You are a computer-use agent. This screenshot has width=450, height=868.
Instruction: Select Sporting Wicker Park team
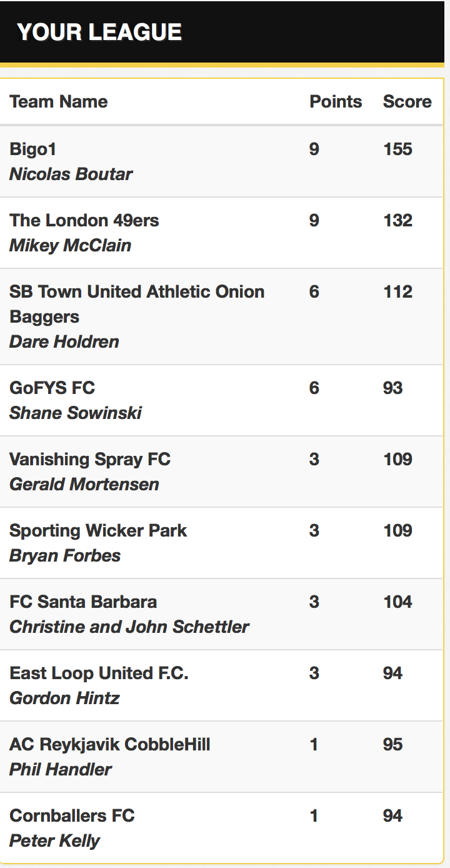tap(98, 531)
